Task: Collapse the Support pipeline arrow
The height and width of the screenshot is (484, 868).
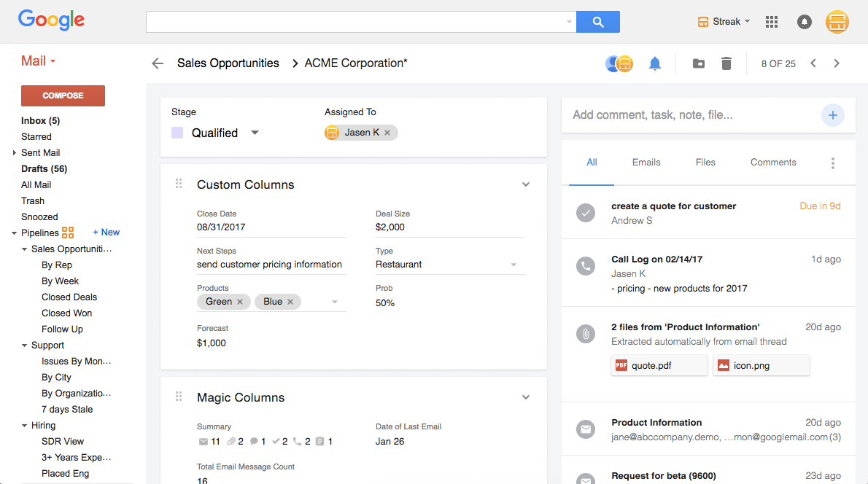Action: pos(24,346)
